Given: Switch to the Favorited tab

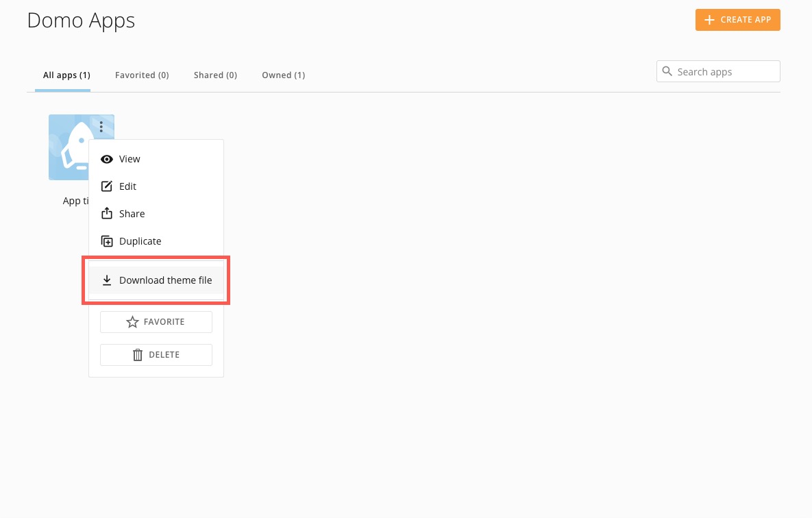Looking at the screenshot, I should tap(142, 75).
